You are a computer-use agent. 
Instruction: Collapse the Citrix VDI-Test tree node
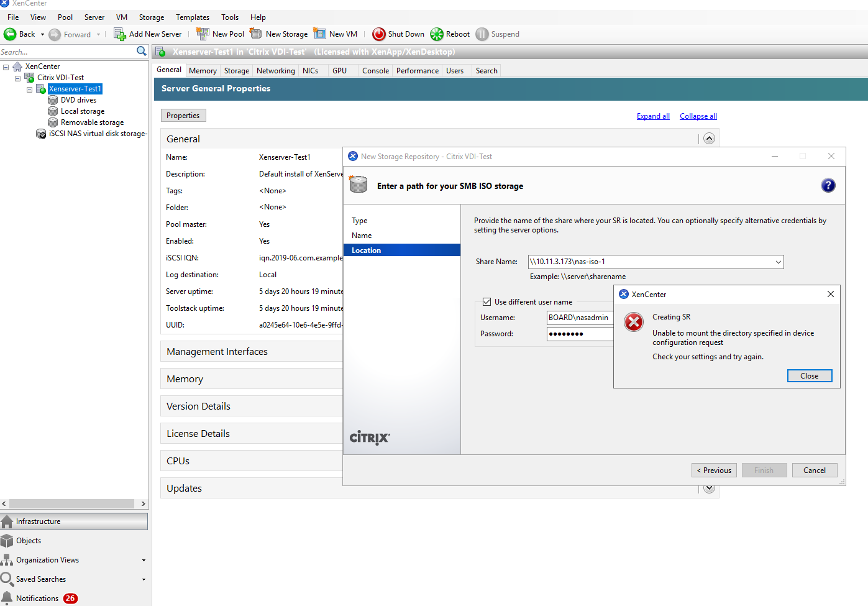(17, 78)
